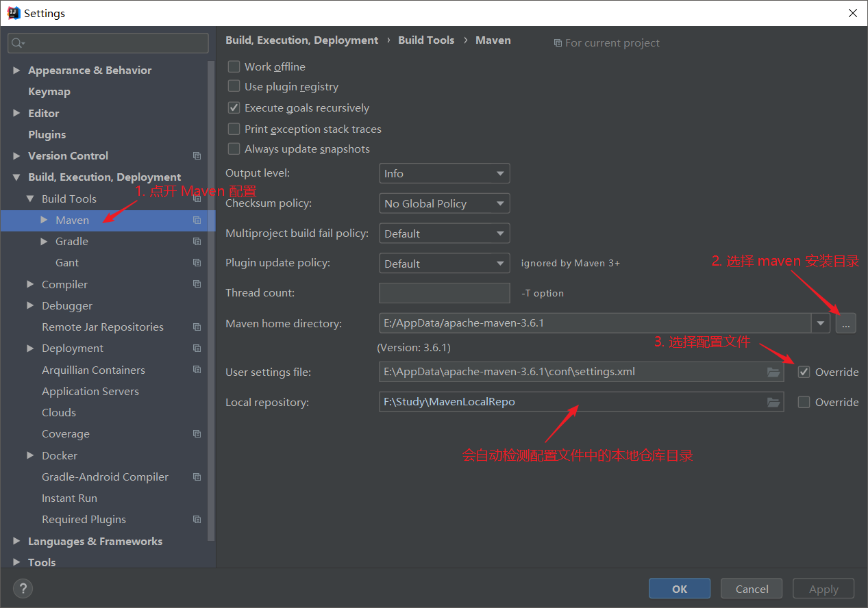
Task: Open the Plugin update policy dropdown
Action: point(444,264)
